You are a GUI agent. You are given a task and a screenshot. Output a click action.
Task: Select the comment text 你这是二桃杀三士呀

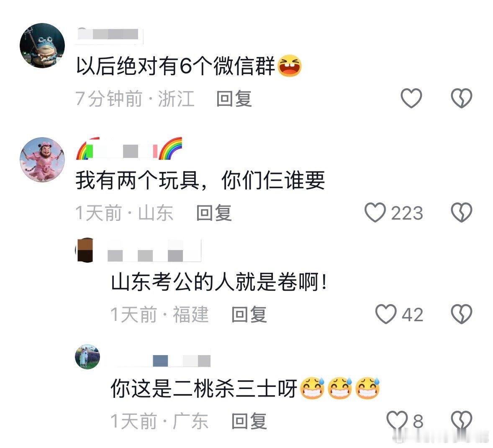coord(204,388)
